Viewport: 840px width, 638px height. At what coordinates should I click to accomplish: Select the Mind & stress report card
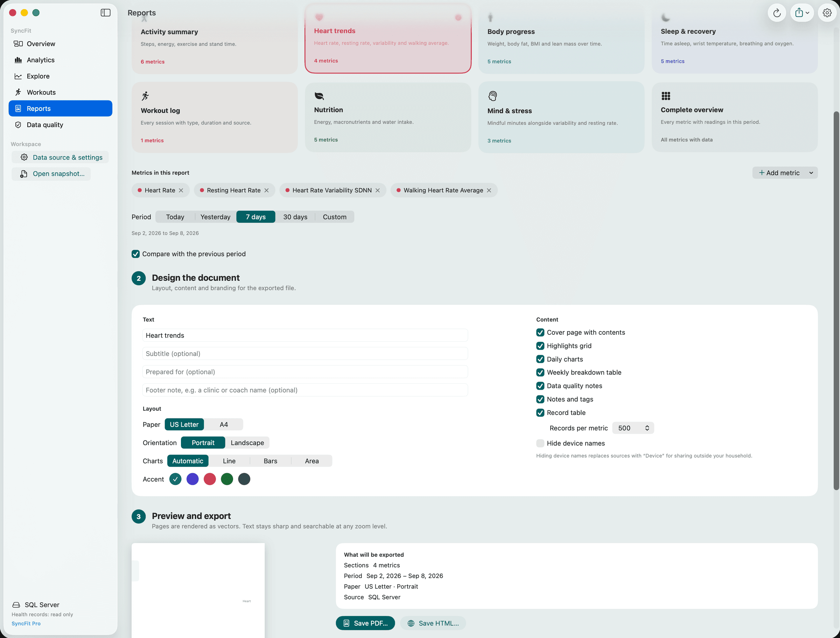click(x=561, y=117)
